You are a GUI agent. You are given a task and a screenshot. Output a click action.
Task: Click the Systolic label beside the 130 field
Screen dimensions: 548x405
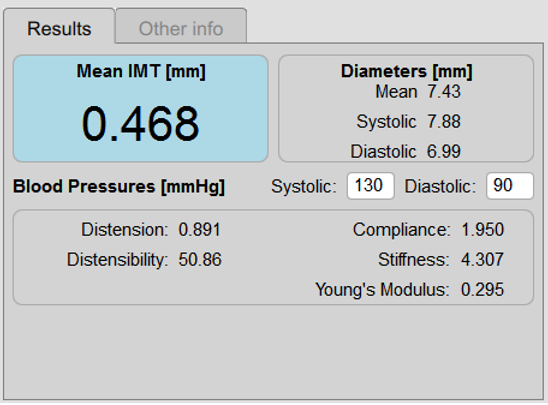(304, 187)
